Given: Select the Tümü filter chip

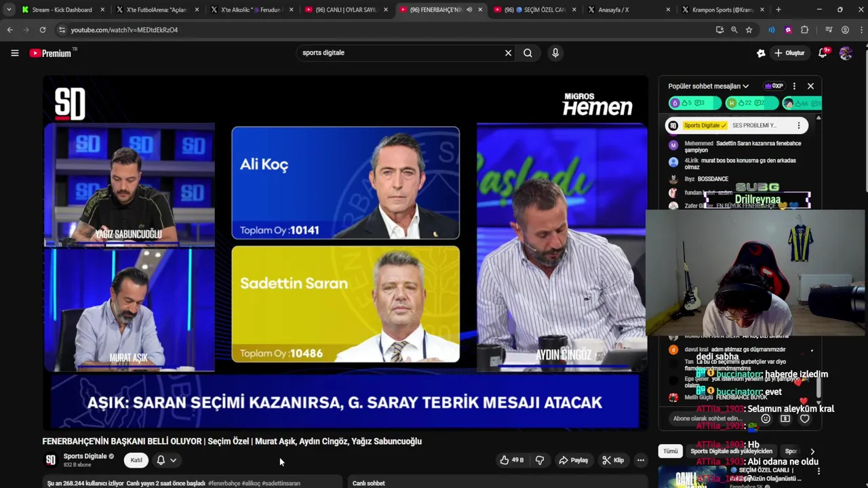Looking at the screenshot, I should (671, 451).
